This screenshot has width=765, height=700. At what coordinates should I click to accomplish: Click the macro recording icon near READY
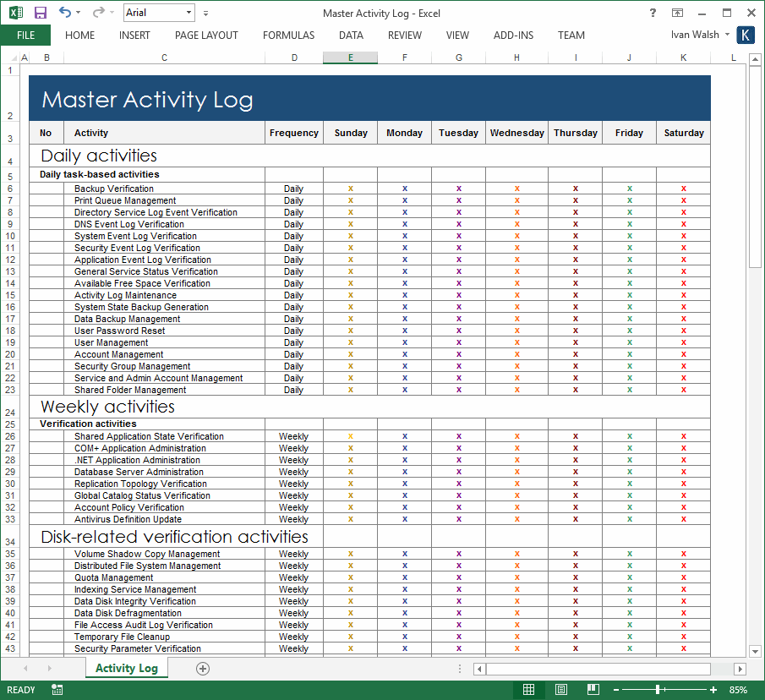(x=56, y=689)
